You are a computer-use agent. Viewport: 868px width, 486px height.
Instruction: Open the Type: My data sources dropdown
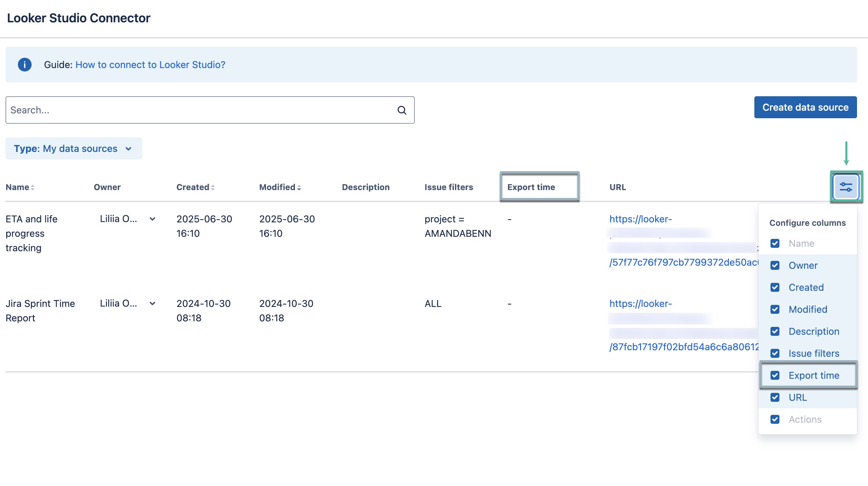(73, 148)
